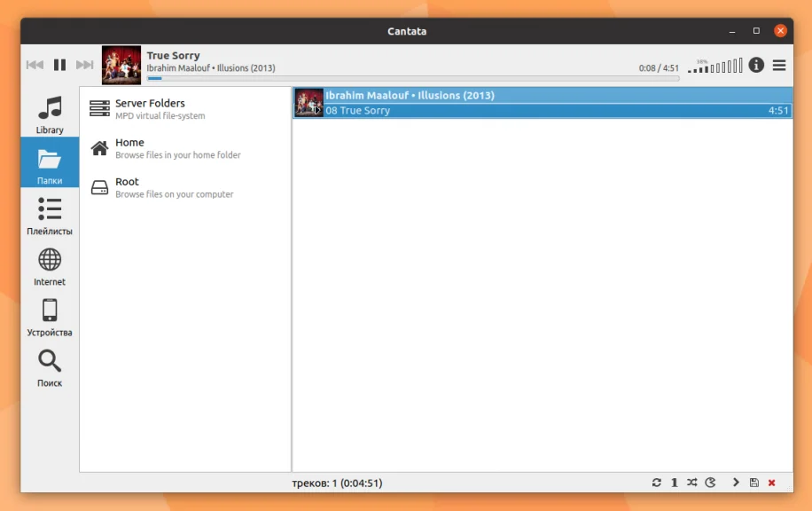The height and width of the screenshot is (511, 812).
Task: Click the elapsed time 0:08 / 4:51
Action: point(659,68)
